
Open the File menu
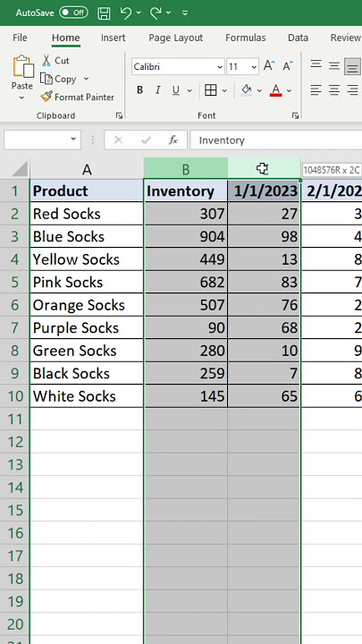tap(20, 38)
